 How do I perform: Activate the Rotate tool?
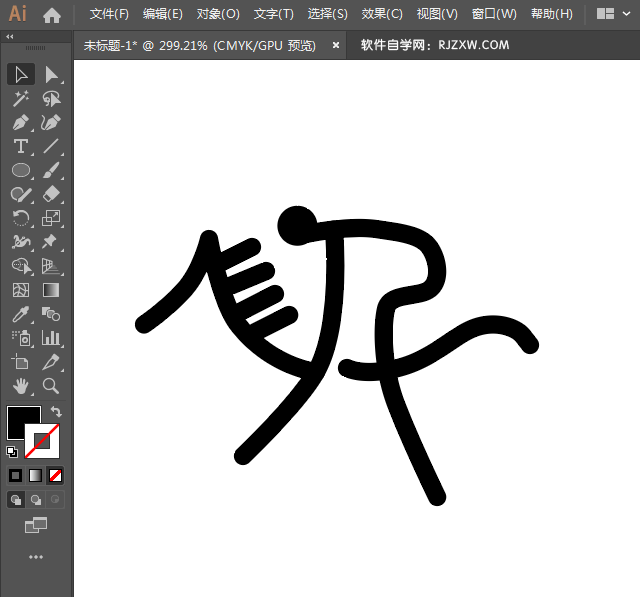click(21, 218)
